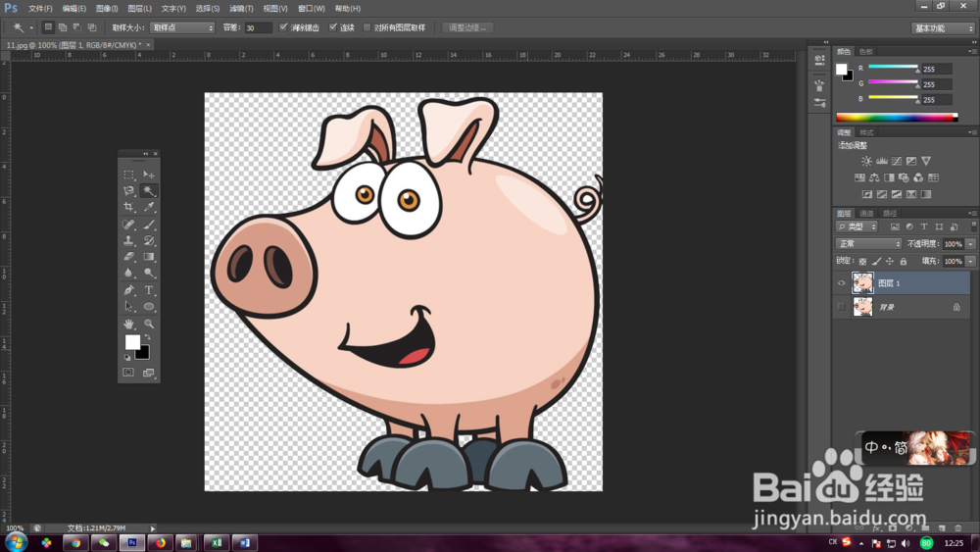Select the Hand tool
980x552 pixels.
(128, 324)
